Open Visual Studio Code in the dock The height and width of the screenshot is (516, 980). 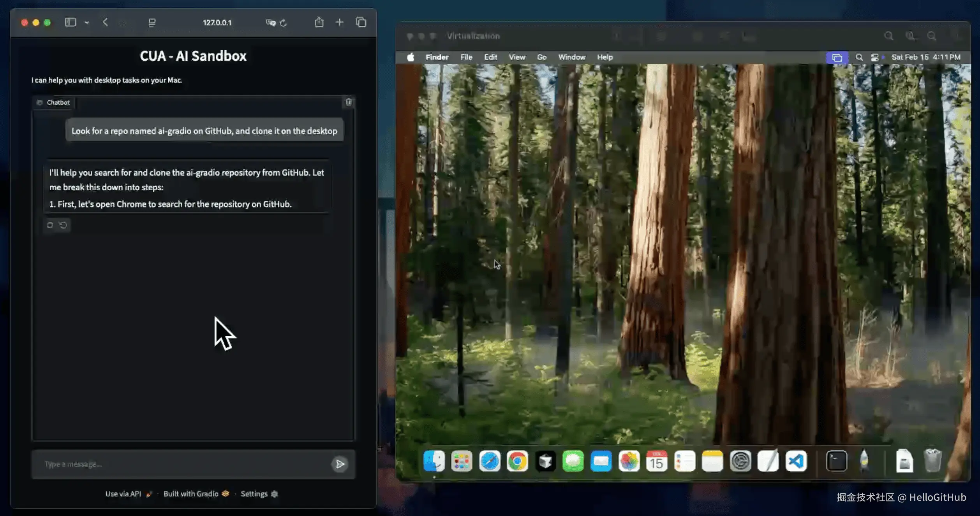tap(796, 462)
